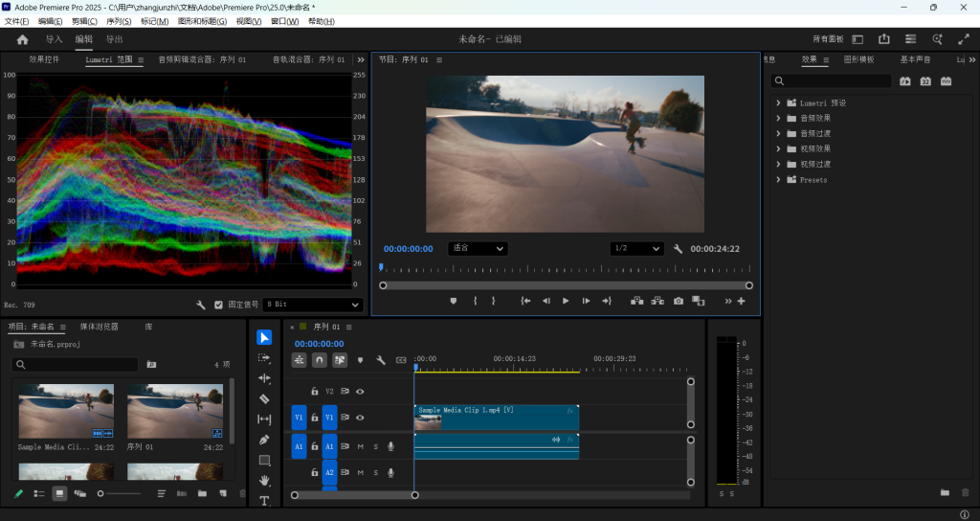Click Export Frame camera icon
This screenshot has width=980, height=521.
[679, 301]
